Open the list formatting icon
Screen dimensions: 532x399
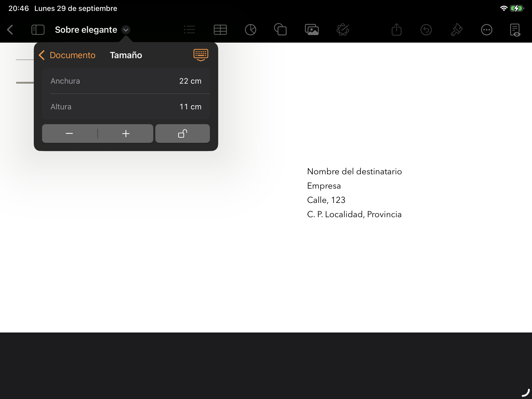pyautogui.click(x=189, y=30)
